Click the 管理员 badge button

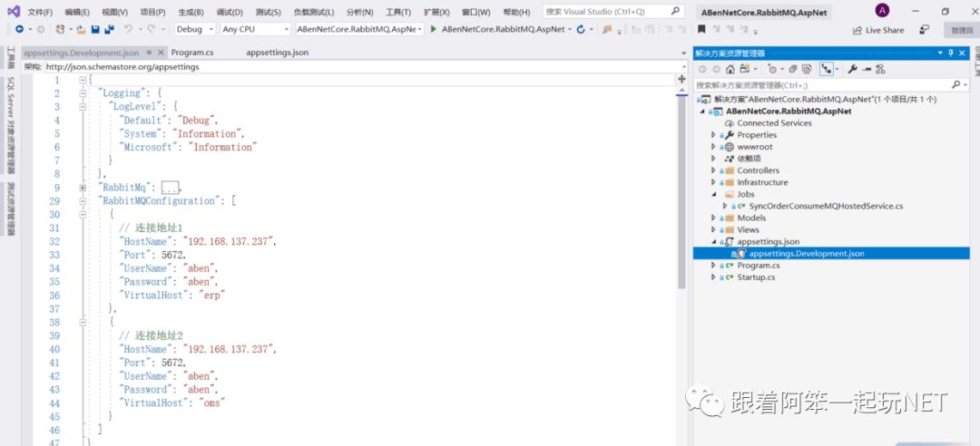click(962, 30)
